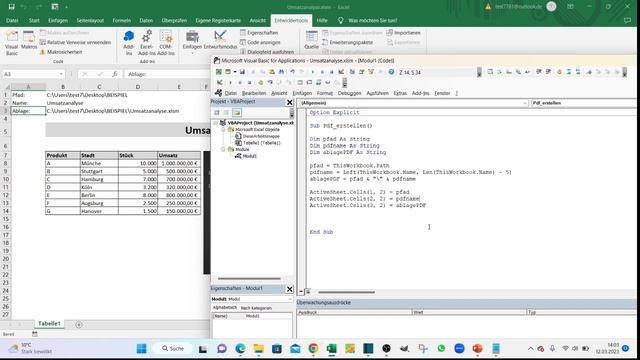The width and height of the screenshot is (640, 360).
Task: Click the Umsatz table header cell
Action: pos(179,156)
